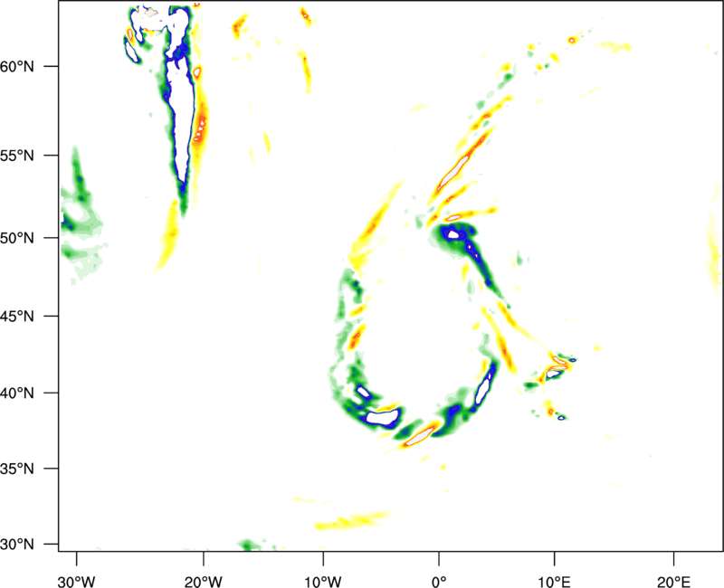The height and width of the screenshot is (588, 724).
Task: Click the 20°W longitude label
Action: (x=204, y=582)
